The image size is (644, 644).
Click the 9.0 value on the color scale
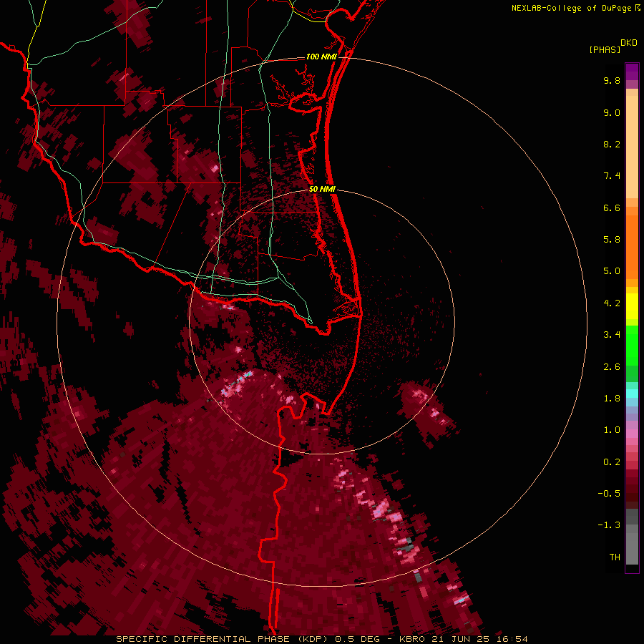(x=612, y=112)
